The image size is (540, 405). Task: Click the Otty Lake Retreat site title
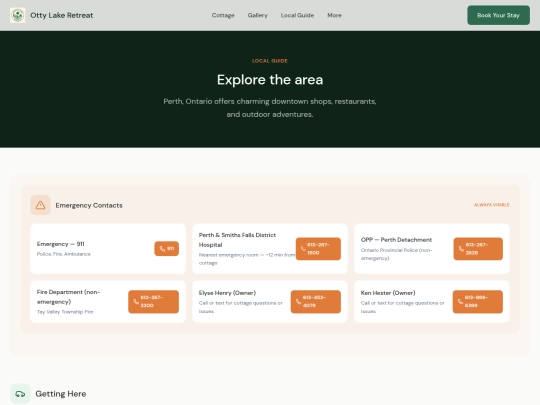62,15
